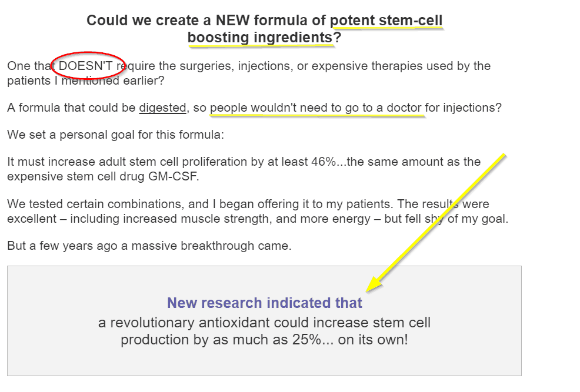
Task: Click the underlined 'potent stem-cell' headline phrase
Action: coord(386,21)
